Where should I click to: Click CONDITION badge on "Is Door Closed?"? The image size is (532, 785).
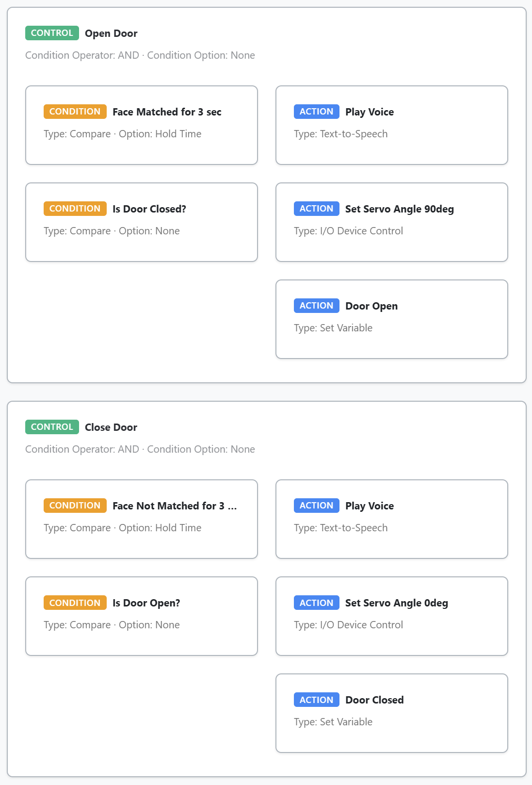pyautogui.click(x=75, y=209)
